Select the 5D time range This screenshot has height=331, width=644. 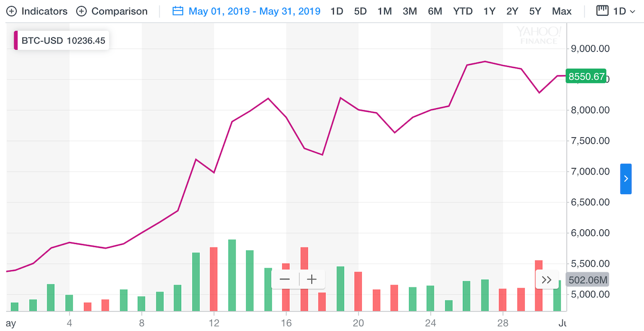click(360, 11)
